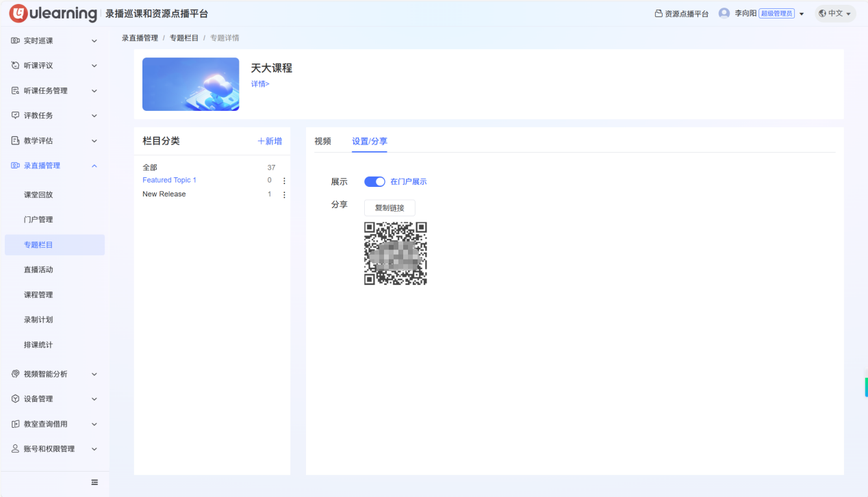Click 新增 to add a new category
This screenshot has width=868, height=497.
(270, 140)
